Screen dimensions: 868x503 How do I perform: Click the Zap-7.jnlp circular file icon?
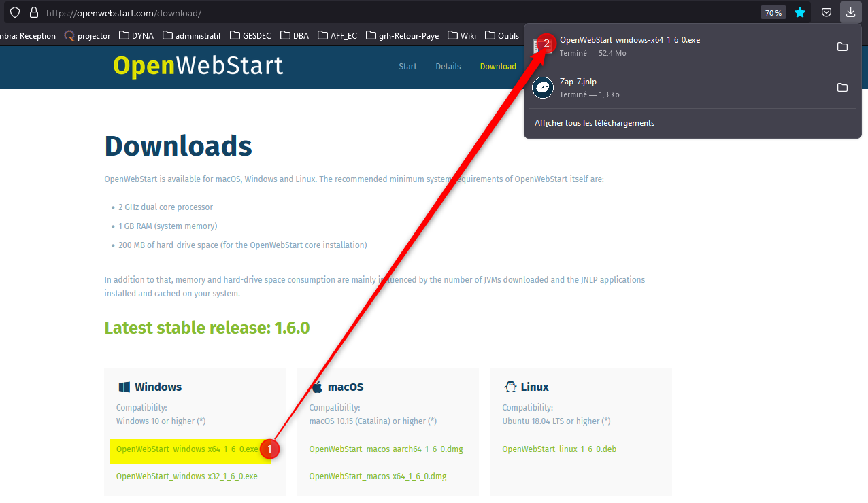pyautogui.click(x=542, y=87)
